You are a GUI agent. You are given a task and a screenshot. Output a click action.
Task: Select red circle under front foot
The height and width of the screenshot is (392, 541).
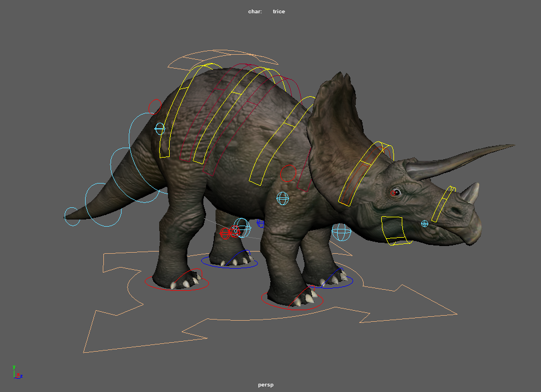pyautogui.click(x=292, y=304)
